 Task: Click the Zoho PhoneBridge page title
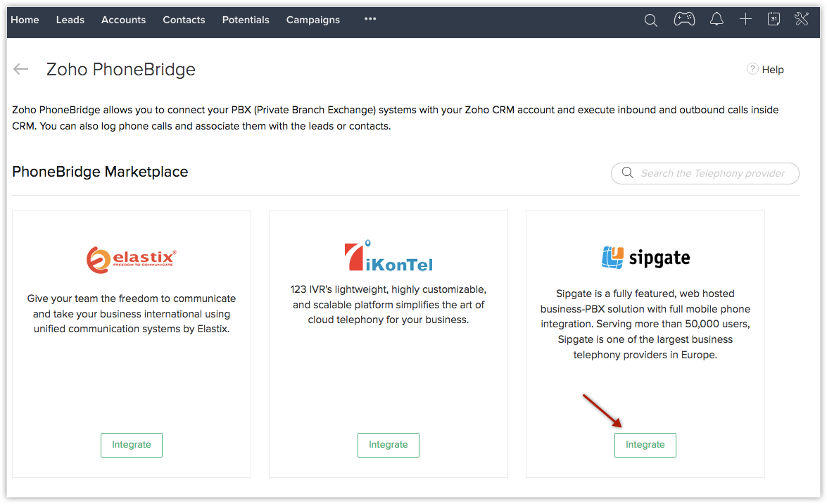pyautogui.click(x=121, y=69)
